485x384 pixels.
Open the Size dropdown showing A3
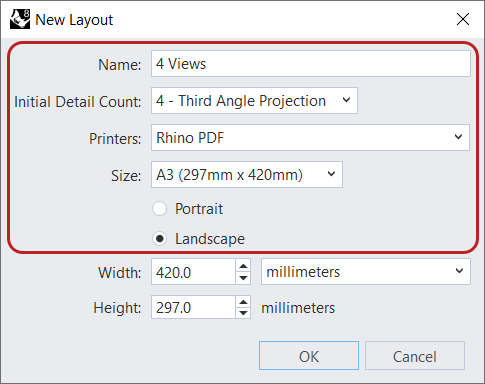click(247, 175)
